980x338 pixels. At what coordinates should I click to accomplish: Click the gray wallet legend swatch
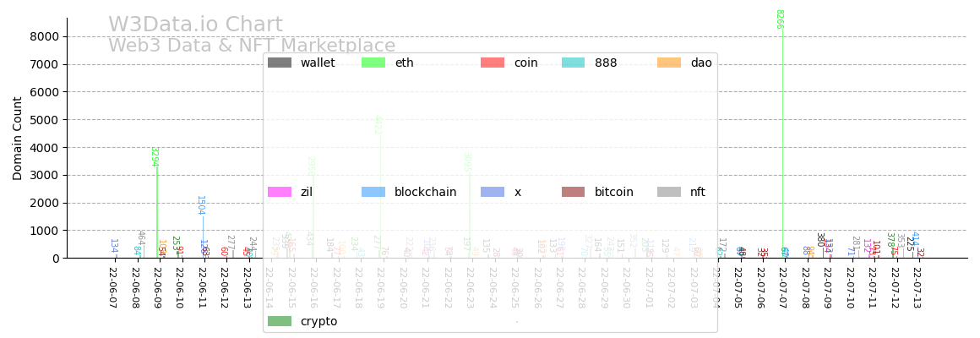pos(280,63)
